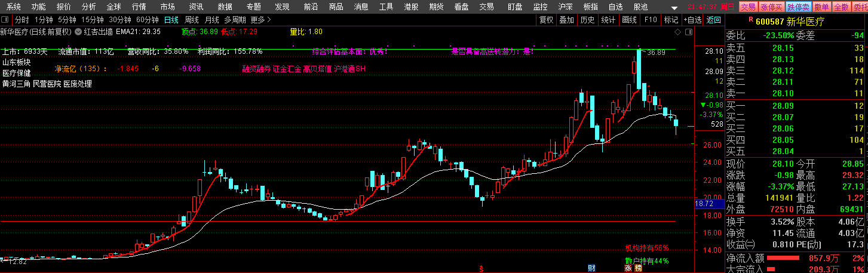The height and width of the screenshot is (273, 868).
Task: Click the 跌停卖 button
Action: tap(798, 7)
